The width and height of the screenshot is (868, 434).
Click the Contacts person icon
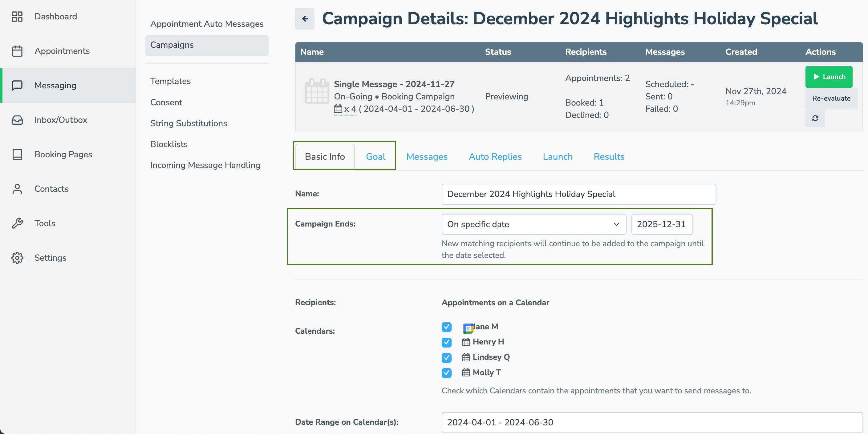pos(17,189)
